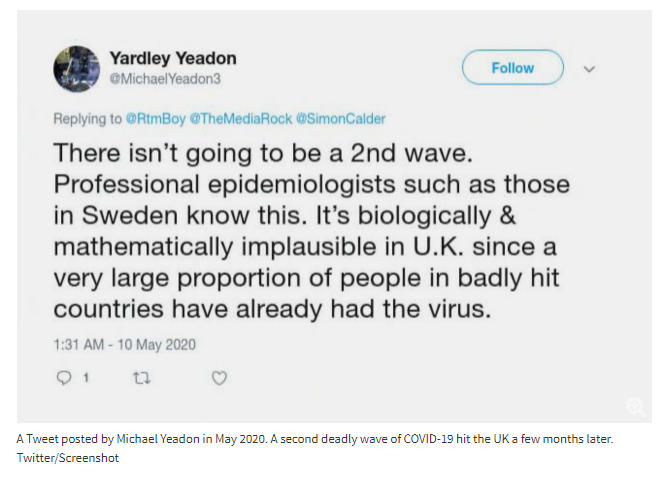Open the 1:31 AM - 10 May 2020 timestamp
Image resolution: width=664 pixels, height=477 pixels.
point(124,344)
